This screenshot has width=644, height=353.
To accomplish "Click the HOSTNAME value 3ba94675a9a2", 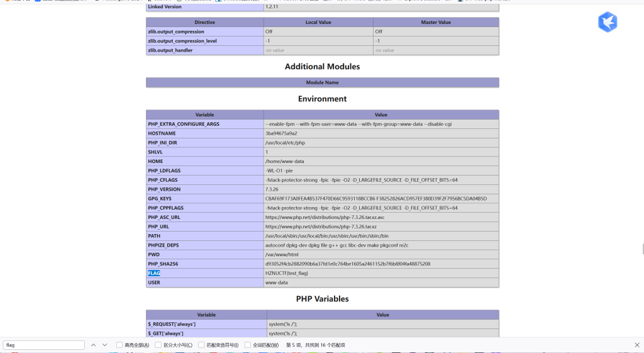I will [281, 133].
